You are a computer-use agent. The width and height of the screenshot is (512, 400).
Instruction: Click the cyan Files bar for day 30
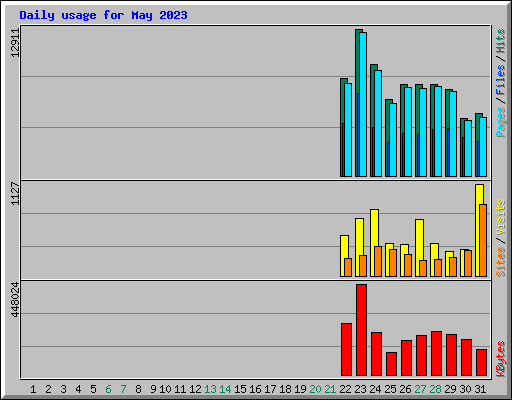468,148
